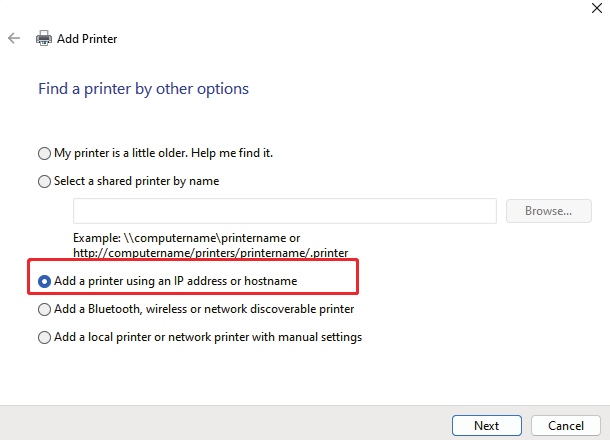Click inside the shared printer name text box
Screen dimensions: 610x440
[x=284, y=211]
